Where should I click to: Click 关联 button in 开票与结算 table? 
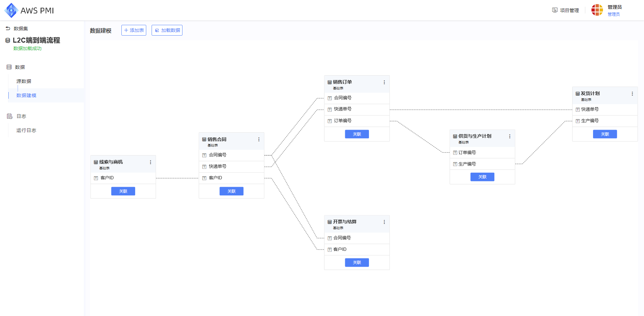coord(357,263)
